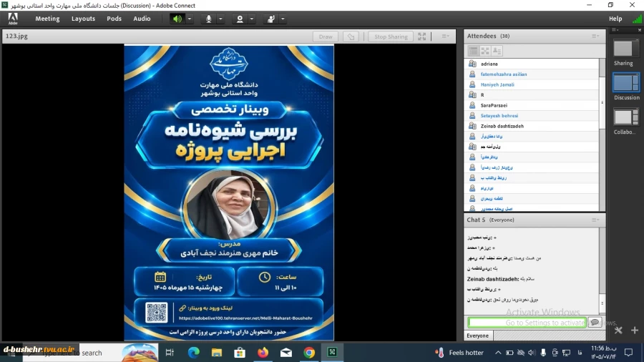Open Microsoft Edge from the taskbar
Image resolution: width=644 pixels, height=362 pixels.
pos(193,352)
